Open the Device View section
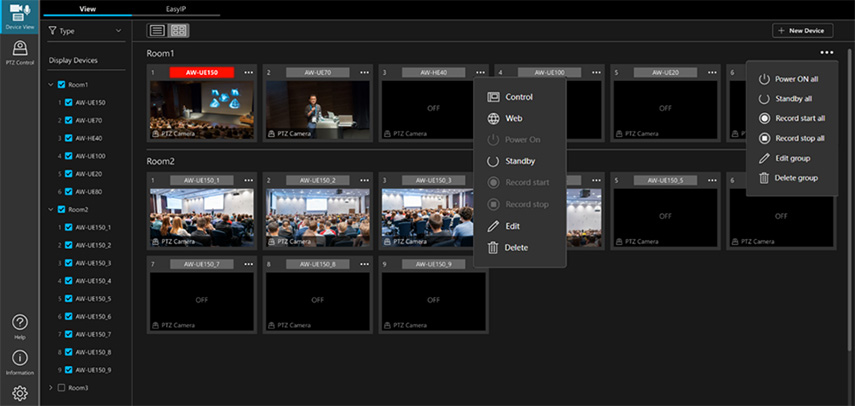This screenshot has width=855, height=406. click(x=20, y=17)
